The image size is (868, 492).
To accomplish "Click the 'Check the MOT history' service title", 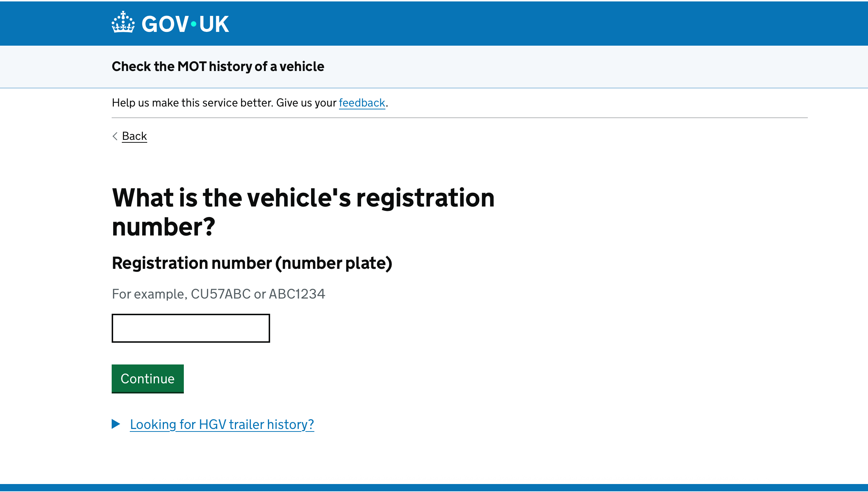I will tap(218, 67).
